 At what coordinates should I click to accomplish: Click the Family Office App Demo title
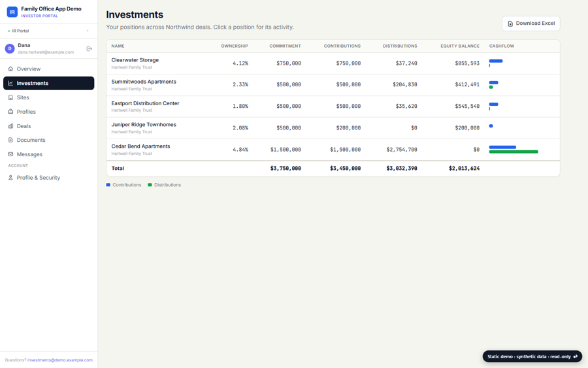(x=52, y=8)
